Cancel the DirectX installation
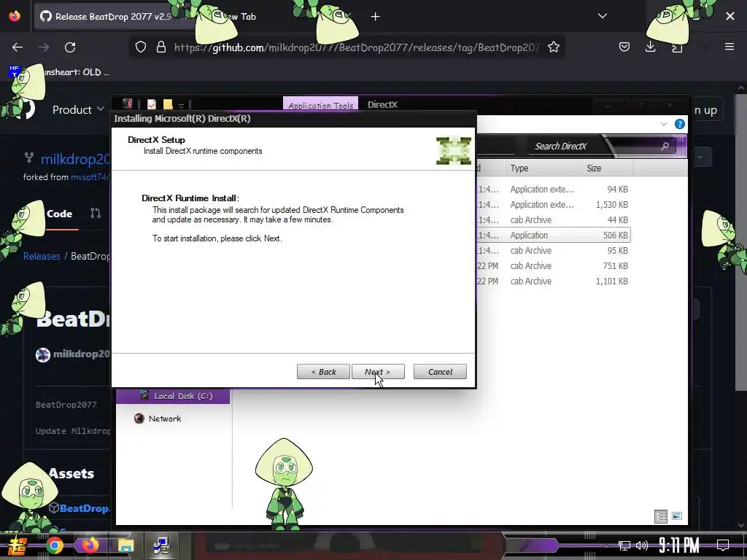The width and height of the screenshot is (747, 560). (x=440, y=372)
